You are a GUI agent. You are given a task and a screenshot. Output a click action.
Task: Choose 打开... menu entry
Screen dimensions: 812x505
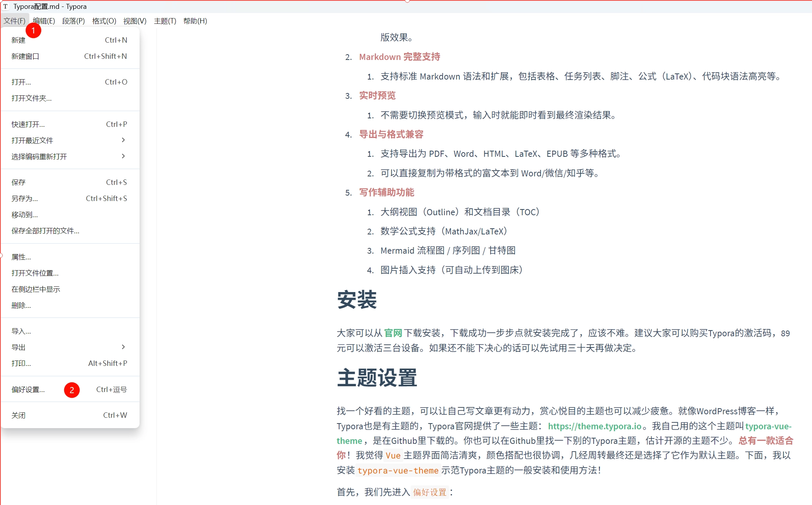[70, 82]
